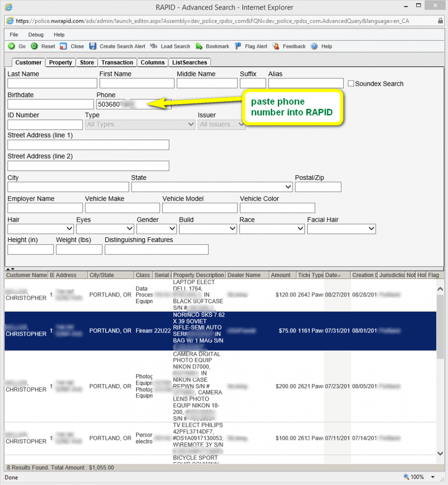Viewport: 448px width, 485px height.
Task: Click the Reset button label
Action: click(x=48, y=46)
